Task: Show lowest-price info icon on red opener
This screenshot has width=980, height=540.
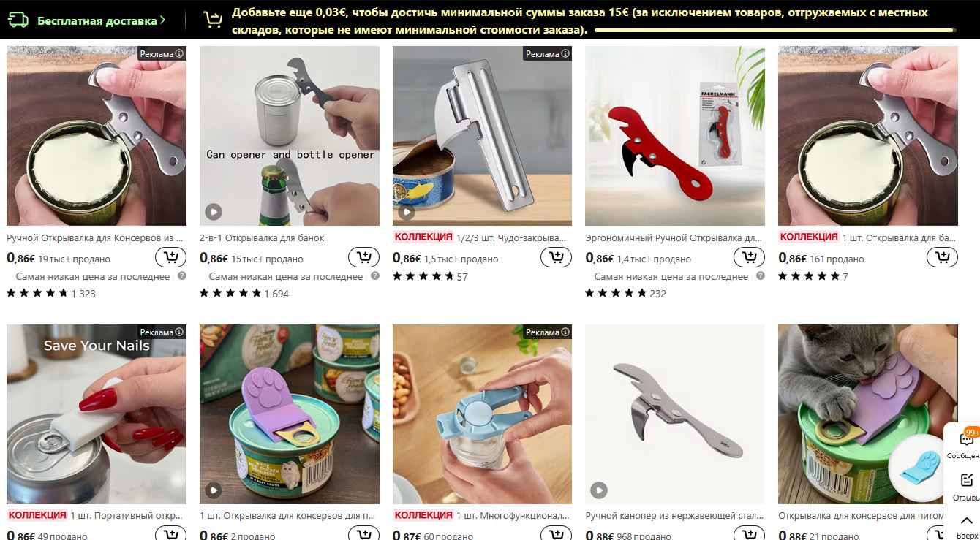Action: 761,276
